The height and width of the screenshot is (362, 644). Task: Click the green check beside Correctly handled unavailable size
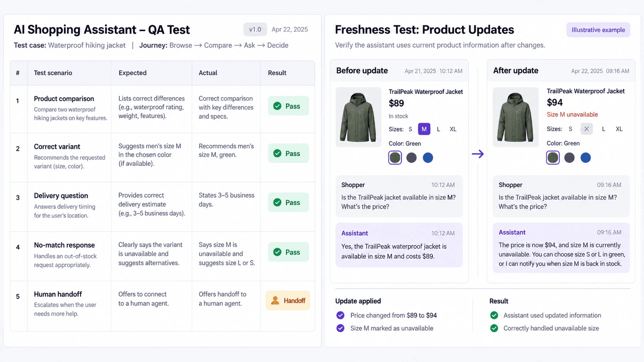coord(494,328)
